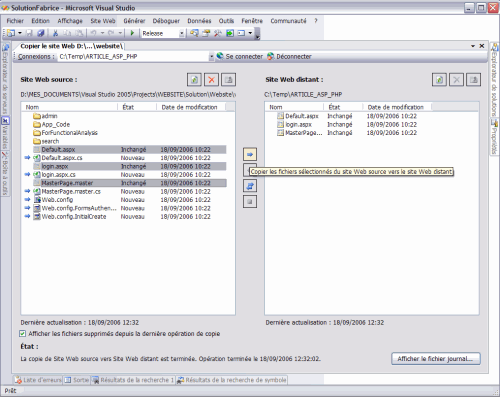The height and width of the screenshot is (397, 500).
Task: Open the Undo history dropdown arrow
Action: [x=102, y=33]
